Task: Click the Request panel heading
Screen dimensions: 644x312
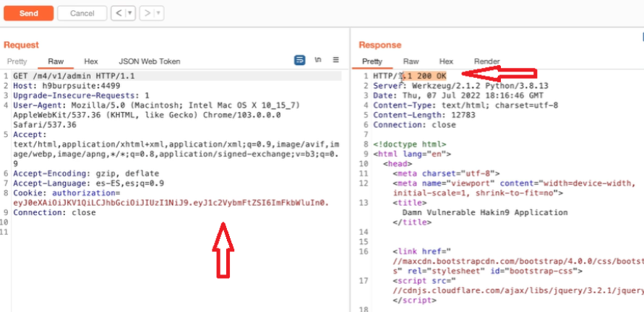Action: (x=21, y=45)
